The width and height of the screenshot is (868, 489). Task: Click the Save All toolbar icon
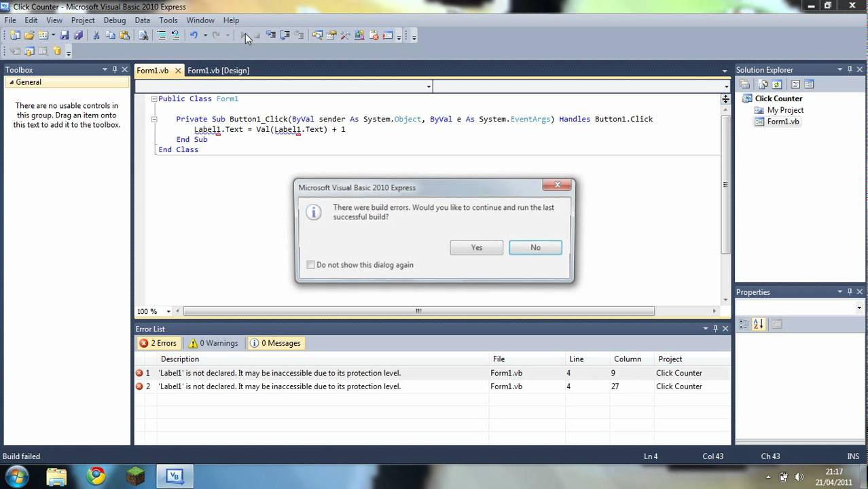(x=78, y=35)
